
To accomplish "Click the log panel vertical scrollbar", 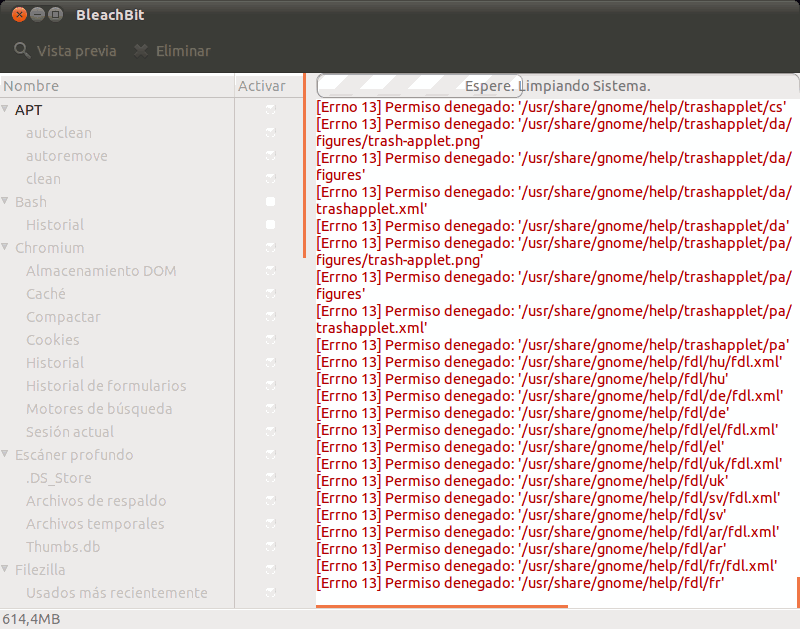I will pyautogui.click(x=796, y=590).
